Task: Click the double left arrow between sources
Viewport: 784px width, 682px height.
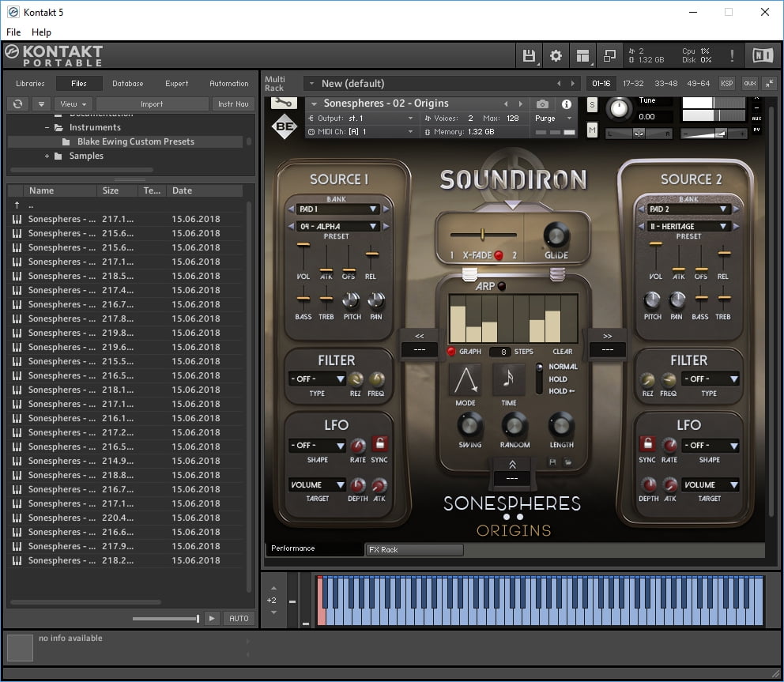Action: click(x=420, y=336)
